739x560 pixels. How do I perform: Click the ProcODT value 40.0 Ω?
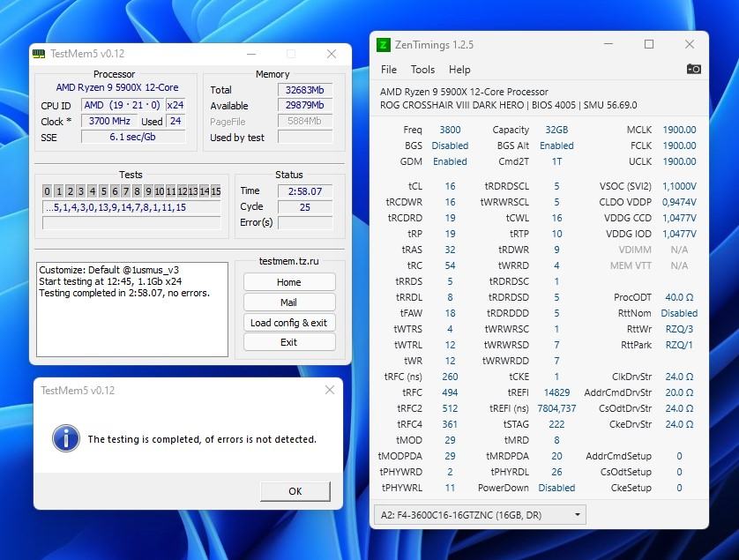tap(679, 297)
